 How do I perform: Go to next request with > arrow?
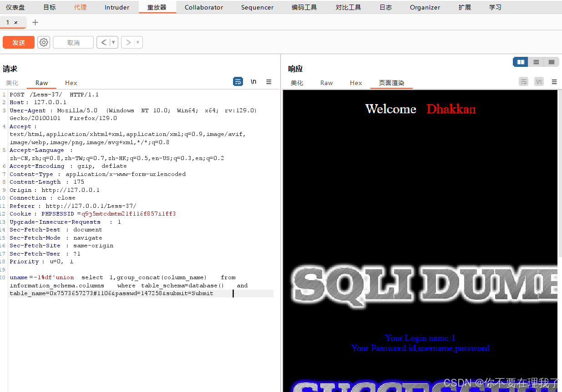128,42
